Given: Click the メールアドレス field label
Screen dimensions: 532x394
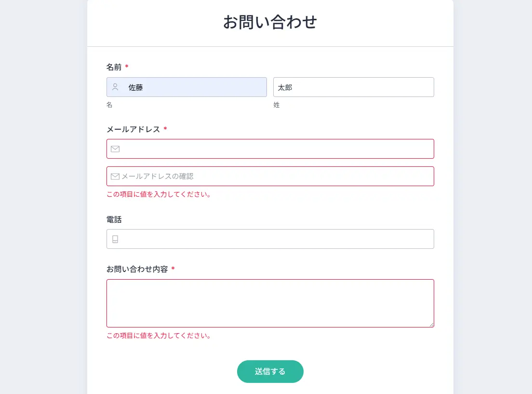Looking at the screenshot, I should [x=133, y=129].
